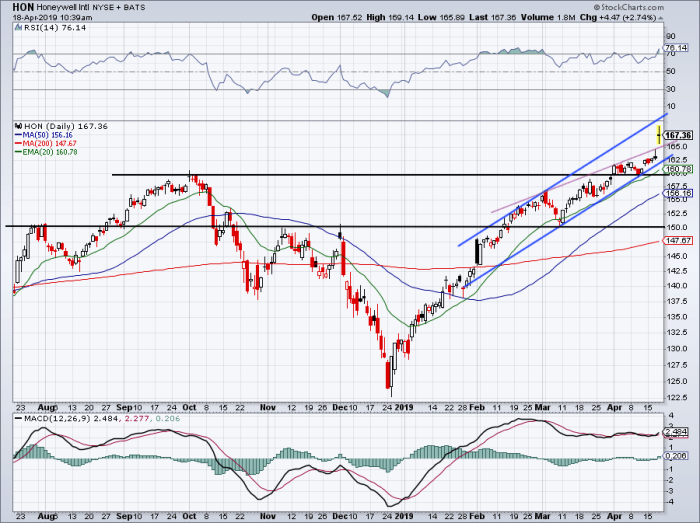
Task: Click the 150.0 price axis label
Action: pyautogui.click(x=675, y=227)
